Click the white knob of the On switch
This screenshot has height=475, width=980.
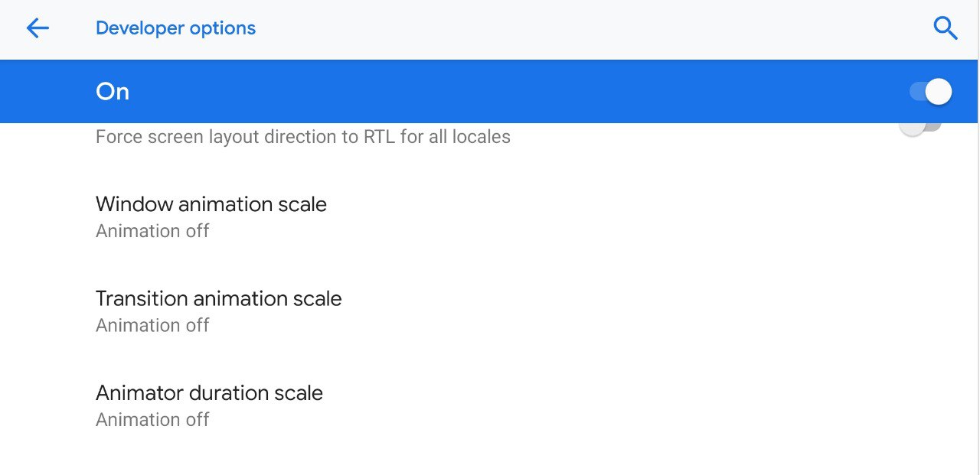coord(939,92)
